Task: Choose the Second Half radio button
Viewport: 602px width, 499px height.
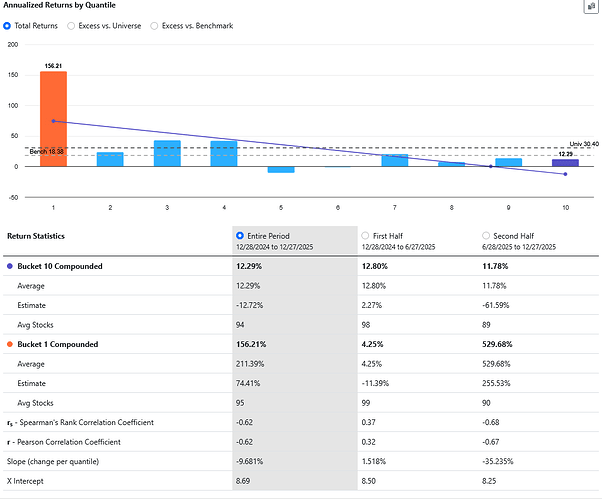Action: (x=486, y=236)
